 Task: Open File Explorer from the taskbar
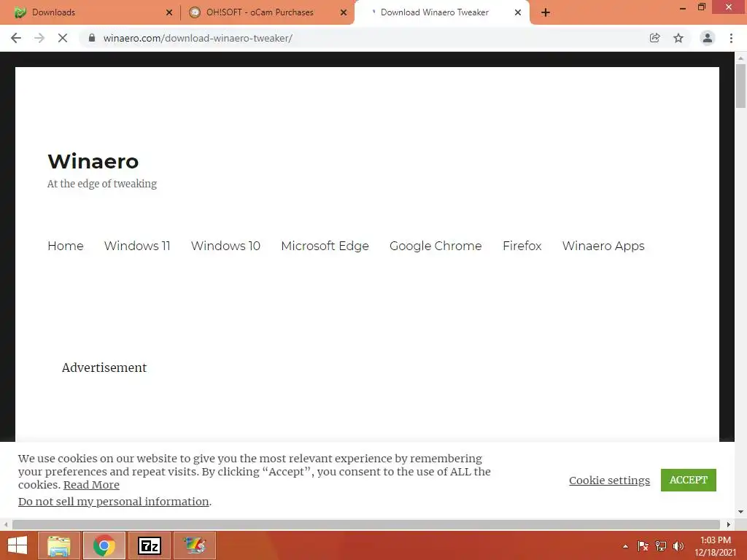tap(59, 545)
